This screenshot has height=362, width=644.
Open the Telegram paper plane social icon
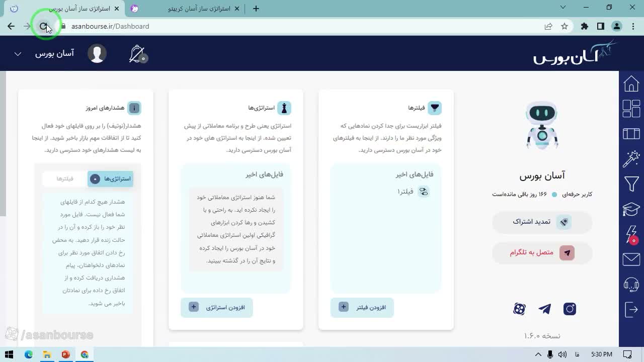544,309
